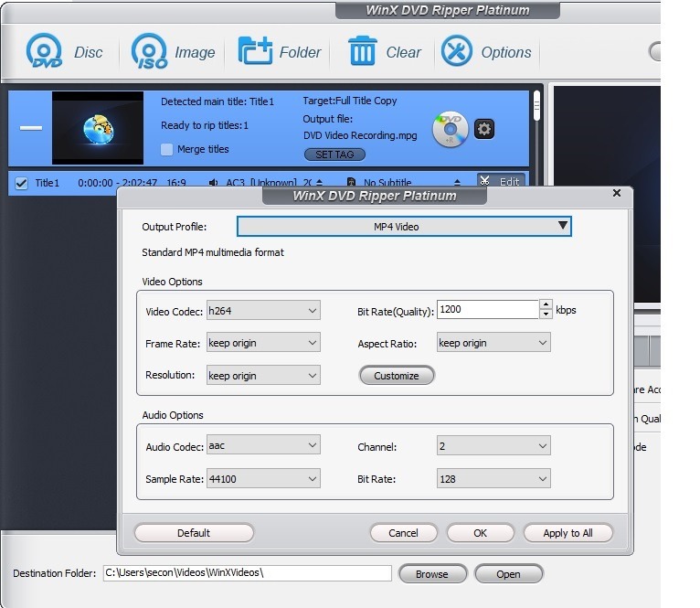This screenshot has width=700, height=608.
Task: Click the title list vertical scrollbar
Action: (536, 106)
